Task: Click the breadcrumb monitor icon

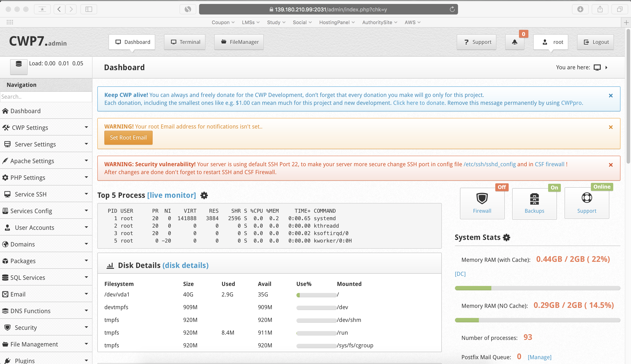Action: coord(597,68)
